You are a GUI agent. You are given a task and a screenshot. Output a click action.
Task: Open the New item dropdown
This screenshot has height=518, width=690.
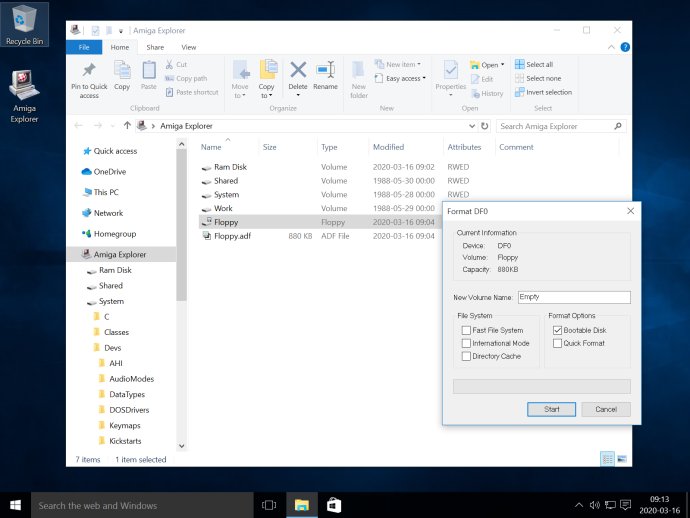tap(398, 64)
